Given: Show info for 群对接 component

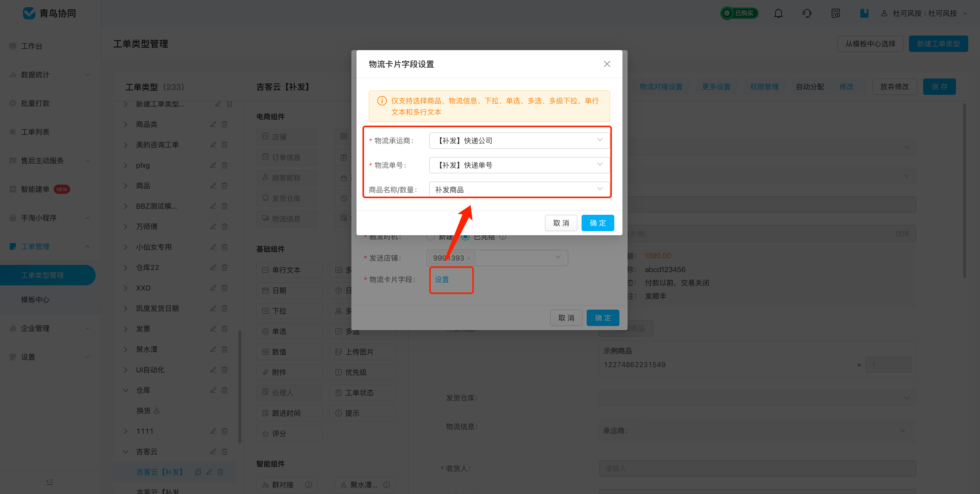Looking at the screenshot, I should point(308,485).
